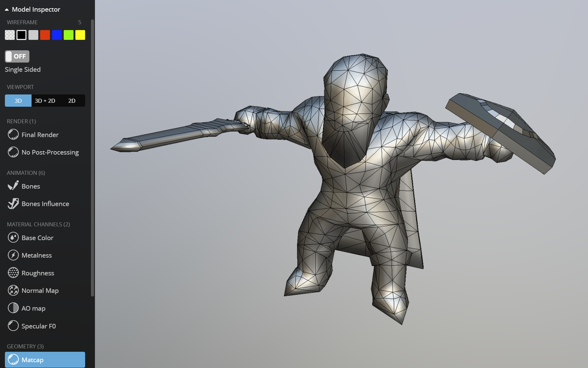Toggle Single Sided rendering mode
588x368 pixels.
coord(23,69)
